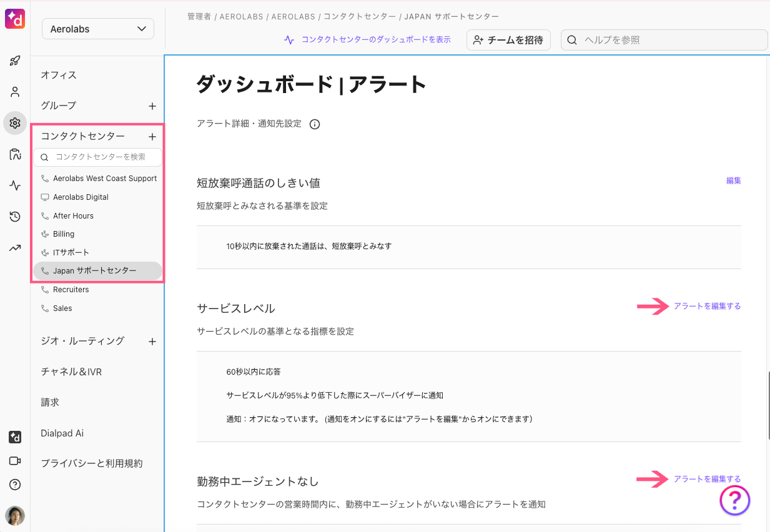The height and width of the screenshot is (532, 770).
Task: Click the 通知:オフになっています text
Action: click(379, 419)
